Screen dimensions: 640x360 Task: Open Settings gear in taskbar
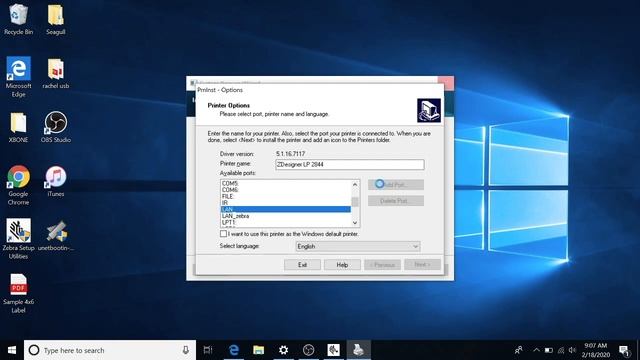[283, 350]
